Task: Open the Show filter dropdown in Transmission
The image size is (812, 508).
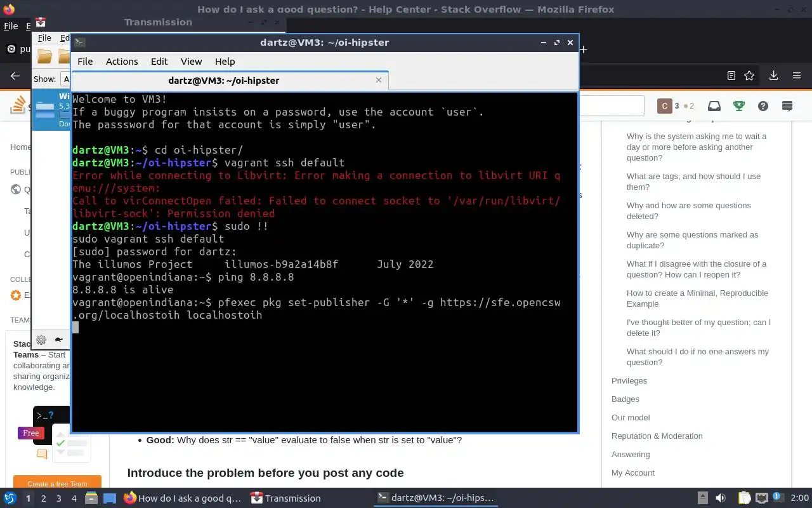Action: (65, 79)
